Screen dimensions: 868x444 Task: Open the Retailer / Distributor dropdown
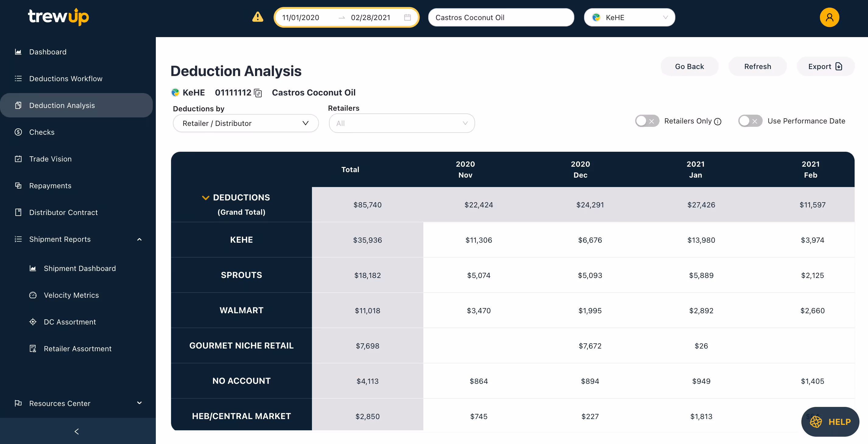(245, 123)
